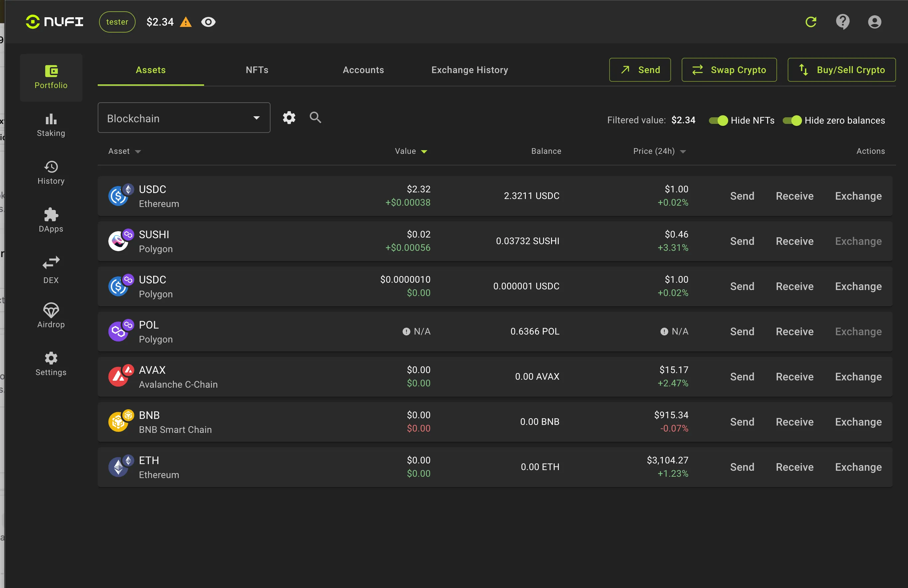The height and width of the screenshot is (588, 908).
Task: Open the Portfolio panel
Action: coord(51,77)
